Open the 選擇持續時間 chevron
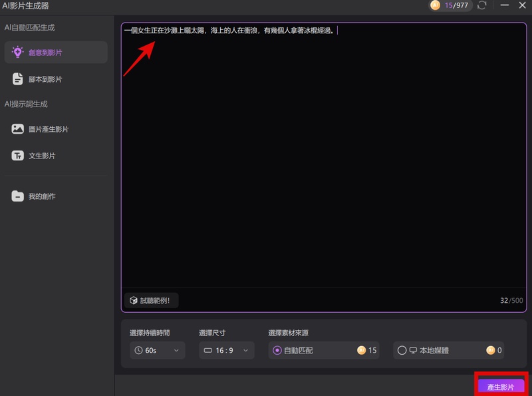Screen dimensions: 532x396 (x=176, y=351)
